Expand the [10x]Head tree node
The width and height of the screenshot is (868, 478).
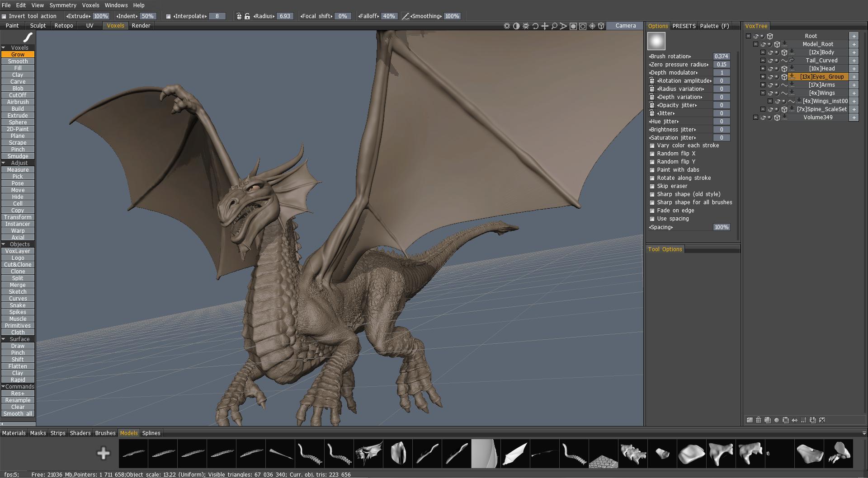click(x=763, y=69)
